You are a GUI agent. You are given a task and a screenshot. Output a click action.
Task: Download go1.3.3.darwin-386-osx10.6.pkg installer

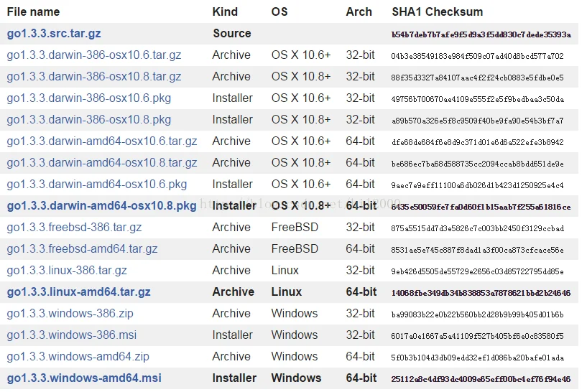(89, 98)
